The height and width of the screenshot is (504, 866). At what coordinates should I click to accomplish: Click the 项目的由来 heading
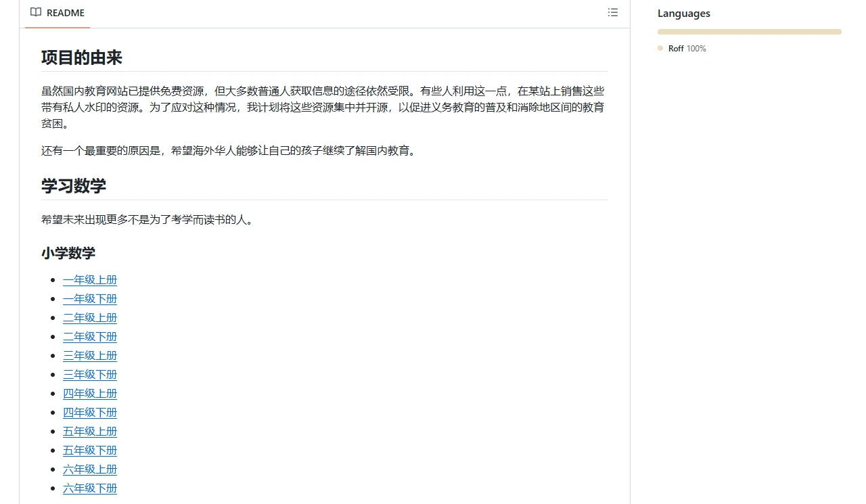pyautogui.click(x=82, y=58)
